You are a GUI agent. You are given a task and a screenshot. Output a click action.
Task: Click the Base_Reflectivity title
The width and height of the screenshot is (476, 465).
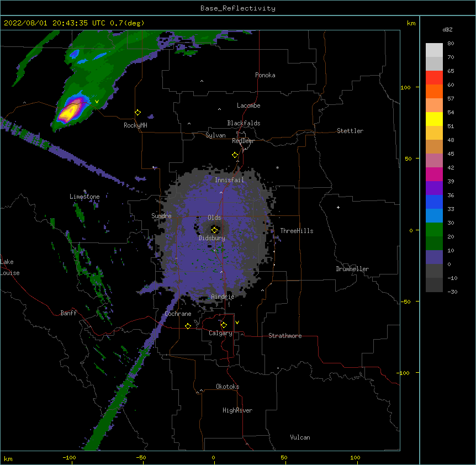click(x=238, y=8)
